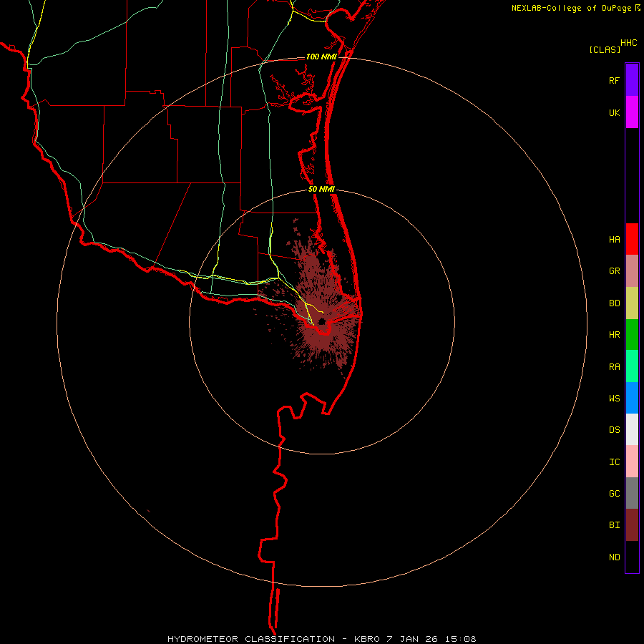Click the GC gray legend swatch
Viewport: 644px width, 644px height.
pos(632,493)
